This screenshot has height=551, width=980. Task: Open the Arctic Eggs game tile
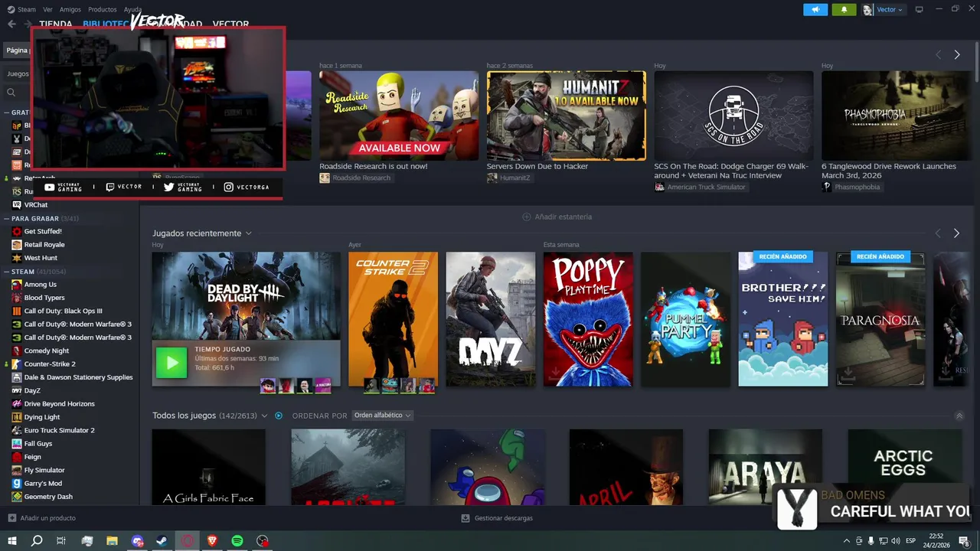[x=903, y=467]
